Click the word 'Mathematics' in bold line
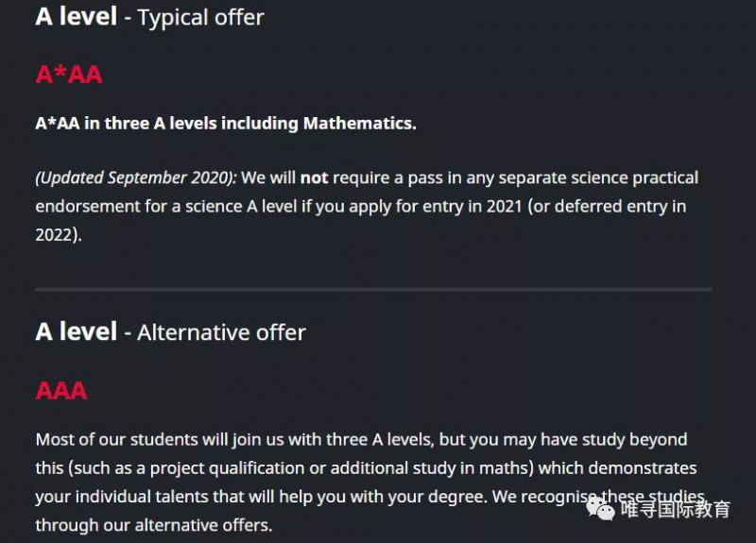 tap(359, 124)
